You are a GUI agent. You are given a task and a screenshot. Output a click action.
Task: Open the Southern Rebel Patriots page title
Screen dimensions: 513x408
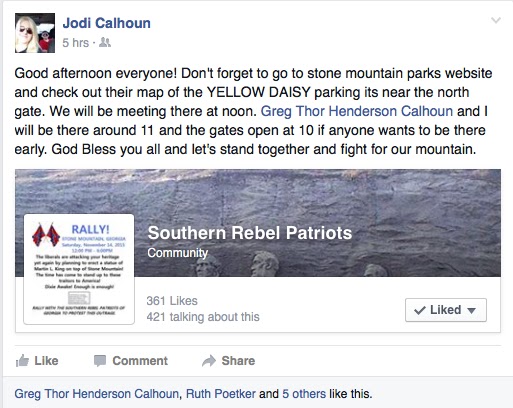[x=250, y=233]
